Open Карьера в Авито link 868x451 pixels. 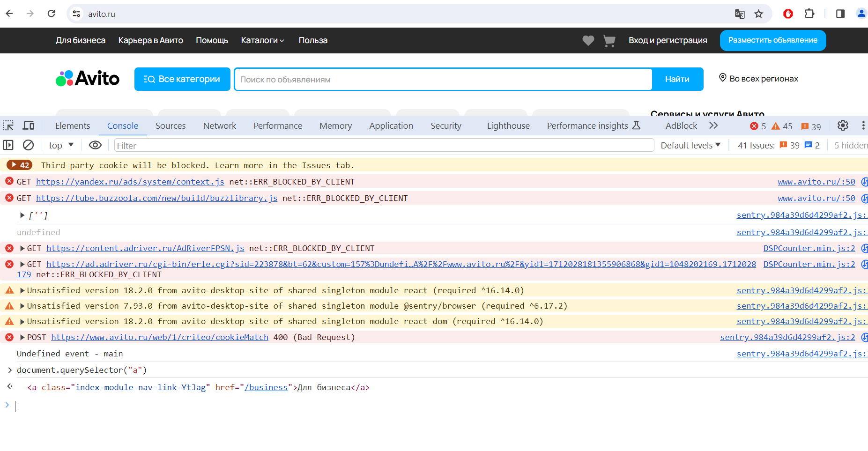(x=150, y=40)
